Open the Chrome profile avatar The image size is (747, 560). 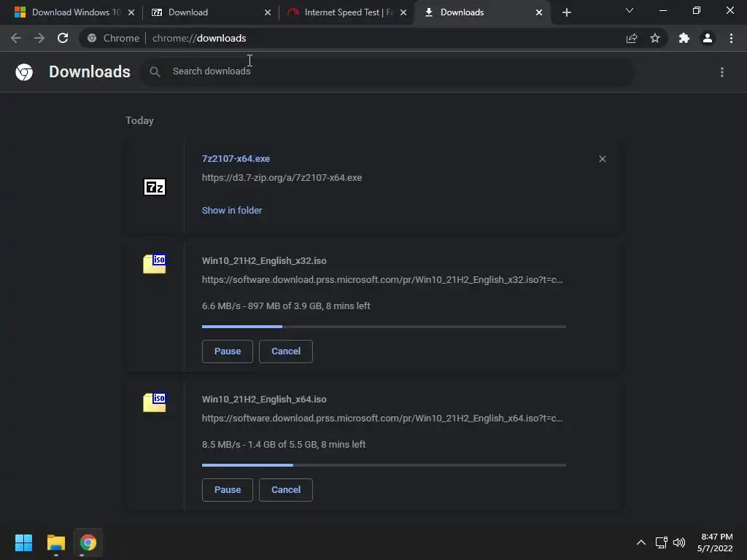click(x=708, y=38)
